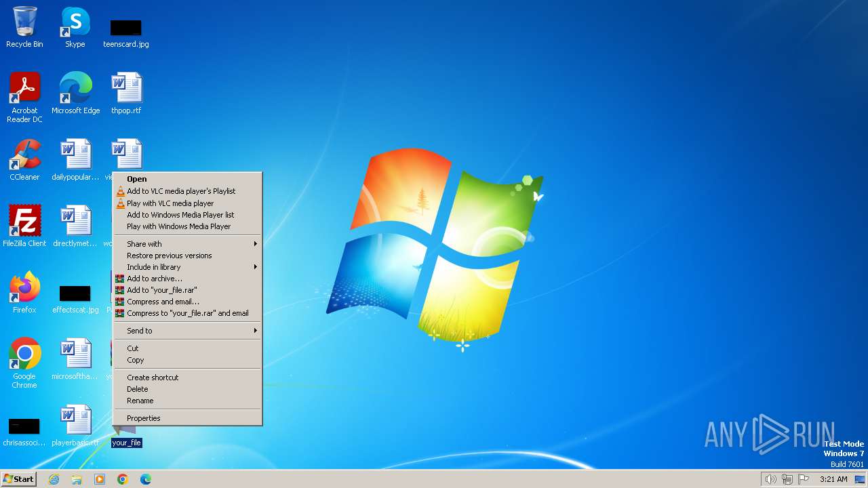Select the thpop.rtf document icon
The image size is (868, 488).
tap(126, 93)
